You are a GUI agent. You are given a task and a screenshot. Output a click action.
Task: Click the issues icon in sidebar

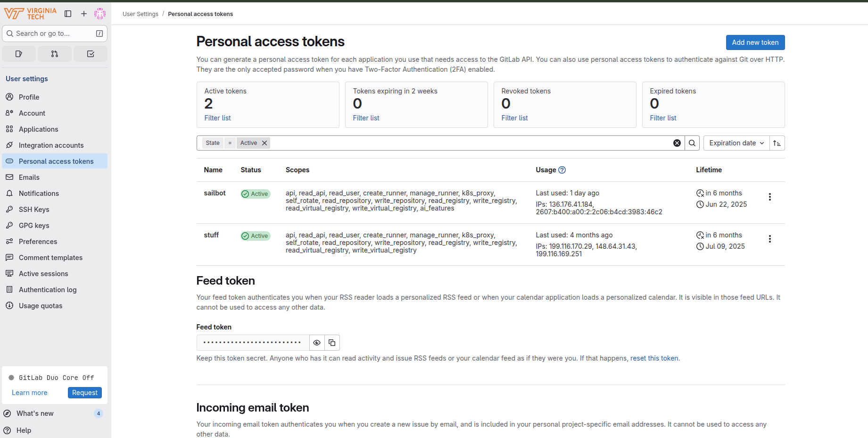pyautogui.click(x=19, y=54)
